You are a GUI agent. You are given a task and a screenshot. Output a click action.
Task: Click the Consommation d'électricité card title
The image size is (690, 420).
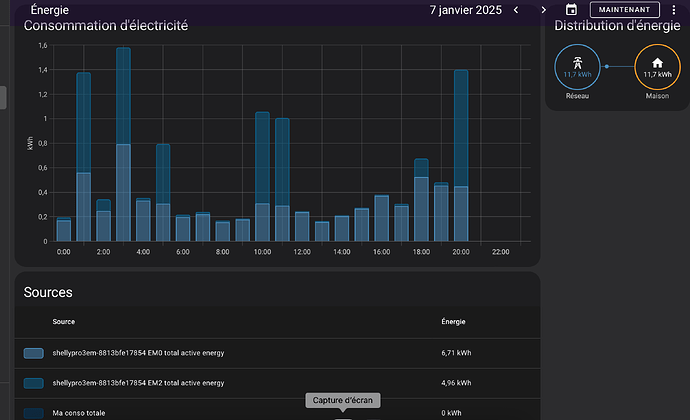tap(106, 26)
